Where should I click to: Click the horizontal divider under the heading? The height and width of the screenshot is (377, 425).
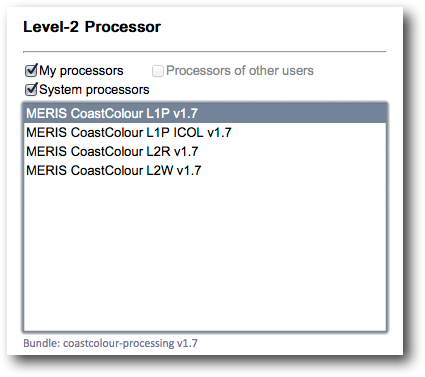tap(204, 52)
